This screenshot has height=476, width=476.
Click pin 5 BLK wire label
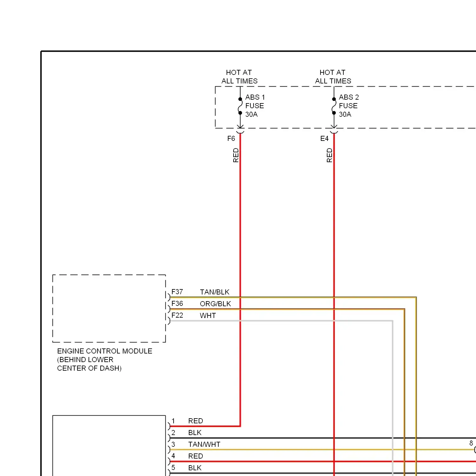(195, 468)
